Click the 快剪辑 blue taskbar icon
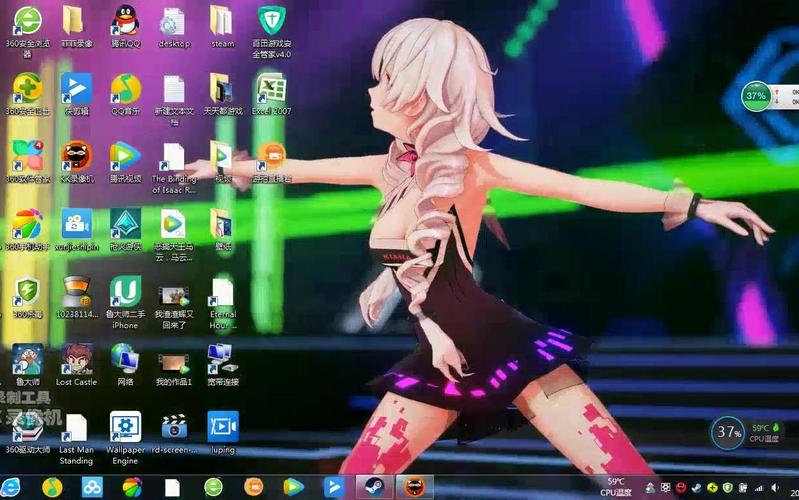The image size is (799, 500). pos(334,487)
